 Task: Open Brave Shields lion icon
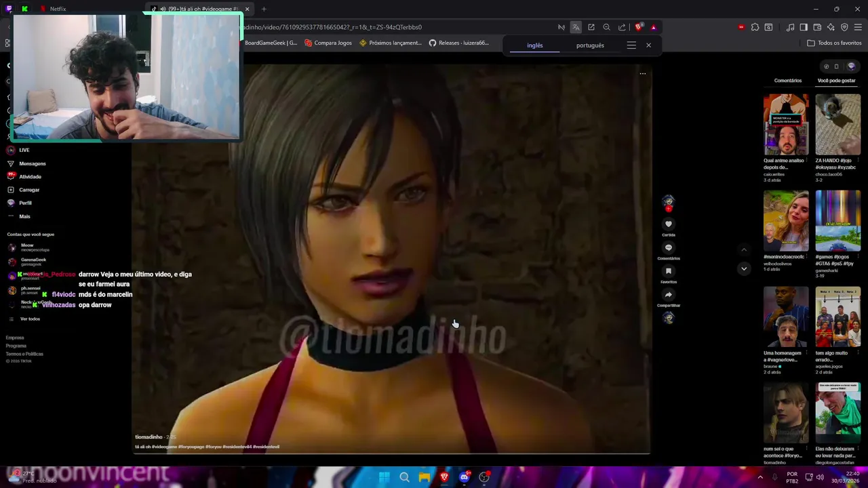tap(638, 27)
